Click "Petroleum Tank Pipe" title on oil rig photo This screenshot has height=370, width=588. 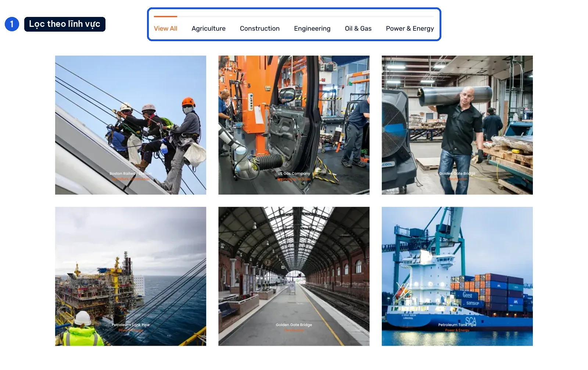tap(130, 325)
